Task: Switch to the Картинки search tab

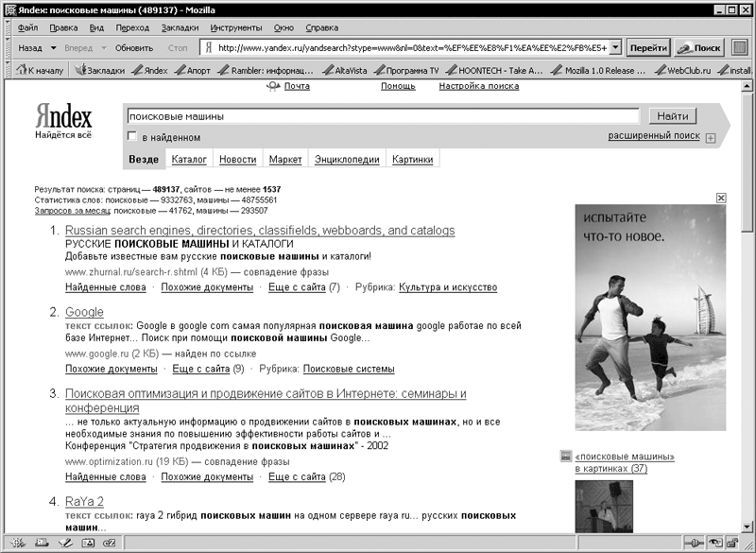Action: coord(413,159)
